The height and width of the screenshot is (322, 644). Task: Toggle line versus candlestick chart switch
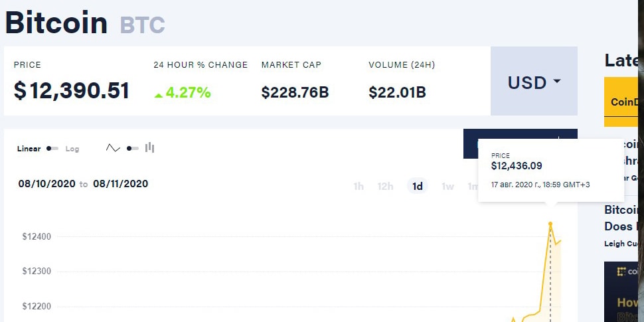[x=132, y=148]
